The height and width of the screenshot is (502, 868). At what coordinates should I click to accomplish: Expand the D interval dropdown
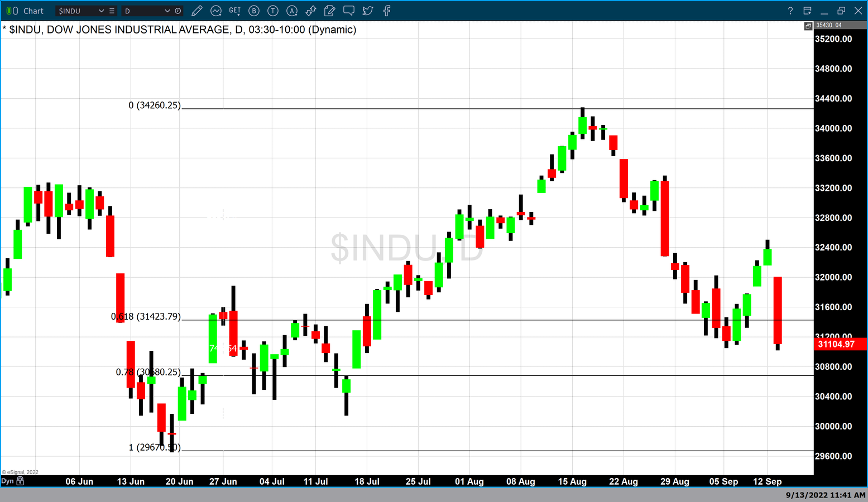tap(167, 11)
